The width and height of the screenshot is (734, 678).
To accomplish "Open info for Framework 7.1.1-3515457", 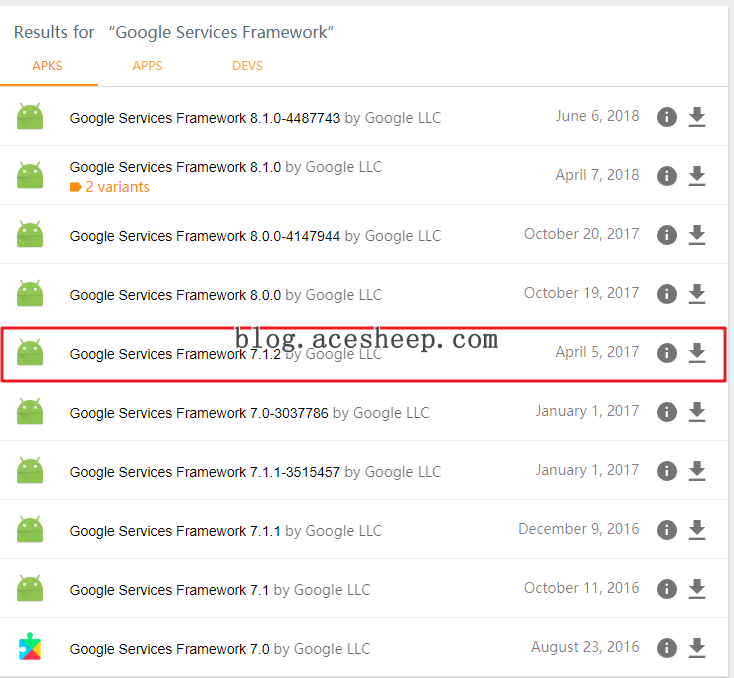I will [x=667, y=471].
